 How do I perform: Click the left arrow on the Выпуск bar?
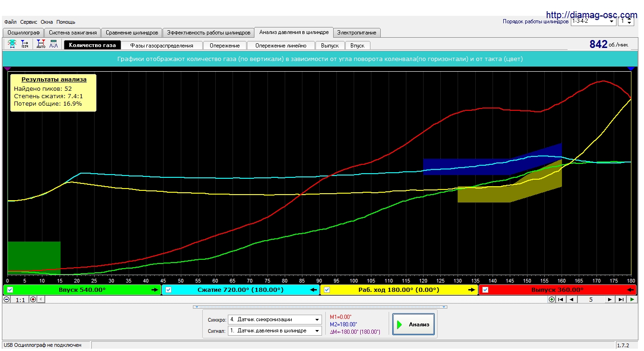tap(630, 290)
